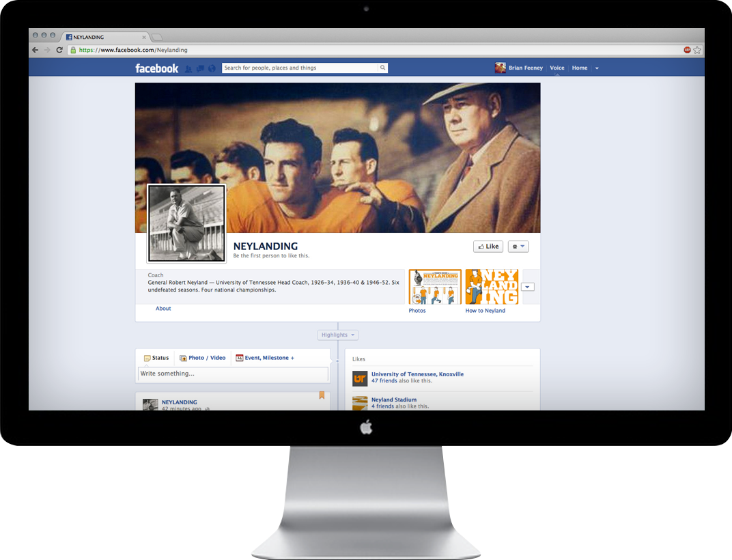Click the Facebook search field
This screenshot has height=560, width=732.
coord(300,68)
